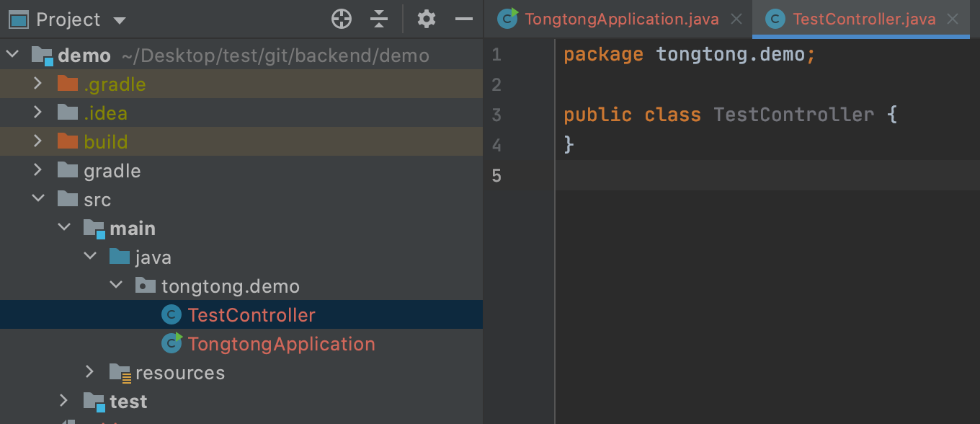Click line number 1 in gutter
This screenshot has height=424, width=980.
pyautogui.click(x=496, y=55)
